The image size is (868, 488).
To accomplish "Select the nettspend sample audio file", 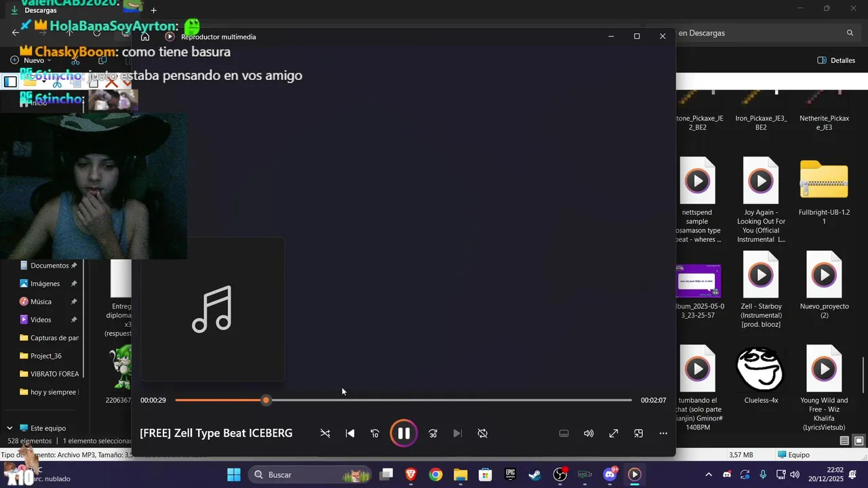I will (x=698, y=200).
